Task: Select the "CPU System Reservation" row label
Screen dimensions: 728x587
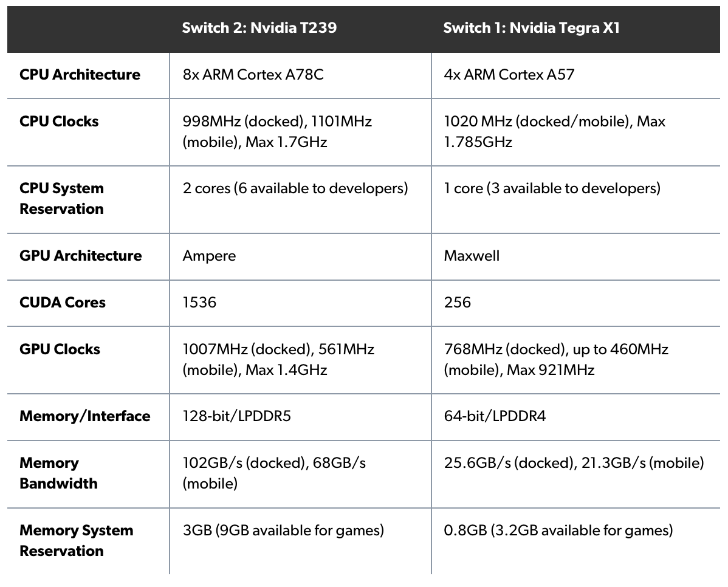Action: (x=61, y=198)
